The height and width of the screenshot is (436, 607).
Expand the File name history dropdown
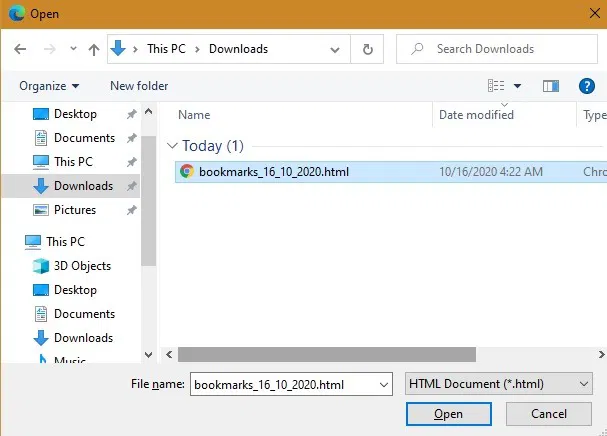(x=384, y=385)
